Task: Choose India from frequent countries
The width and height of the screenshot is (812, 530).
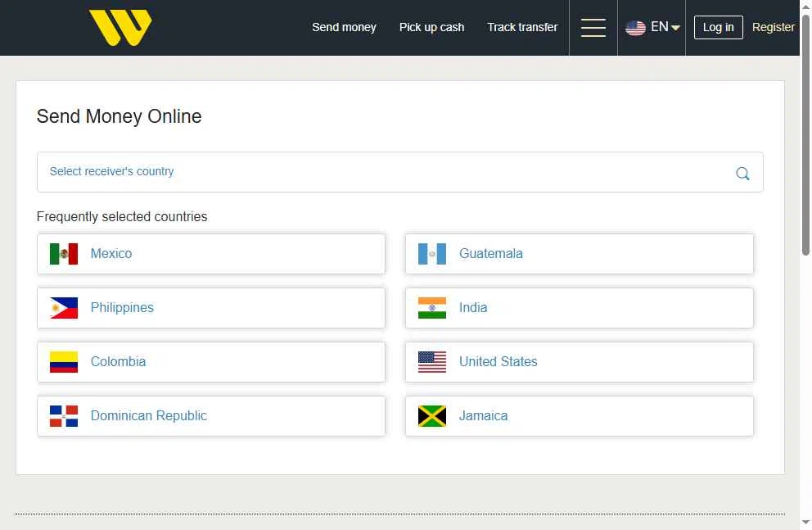Action: pos(579,308)
